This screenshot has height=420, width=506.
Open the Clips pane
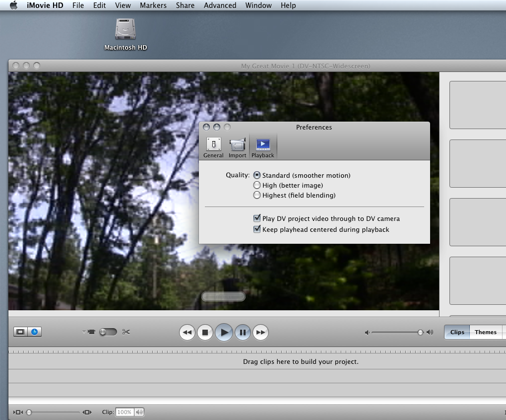tap(457, 332)
